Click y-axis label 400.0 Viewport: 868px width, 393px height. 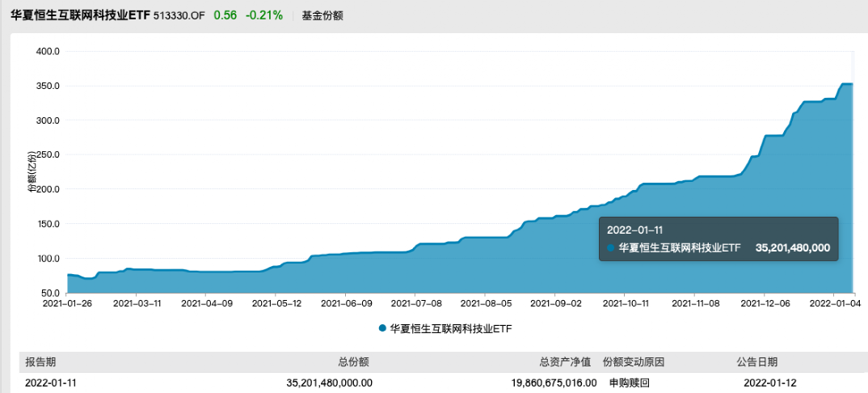pos(48,51)
